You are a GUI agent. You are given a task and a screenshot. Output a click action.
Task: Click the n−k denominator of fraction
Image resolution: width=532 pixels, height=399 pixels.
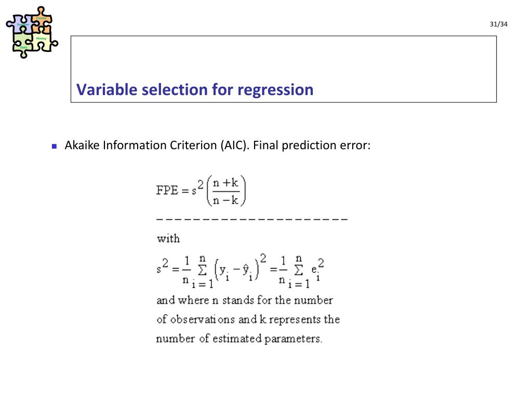click(x=225, y=200)
